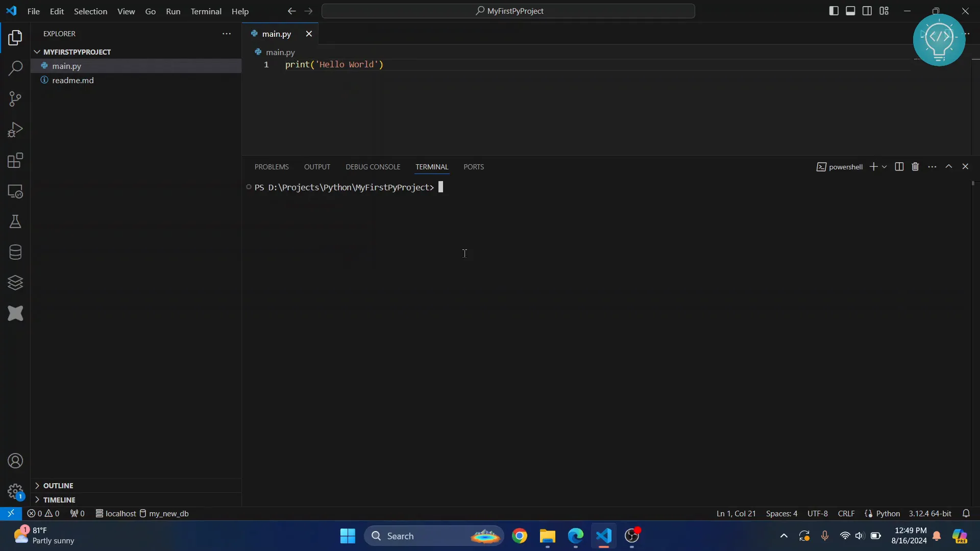Click the Source Control icon in sidebar
Viewport: 980px width, 551px height.
click(x=15, y=99)
